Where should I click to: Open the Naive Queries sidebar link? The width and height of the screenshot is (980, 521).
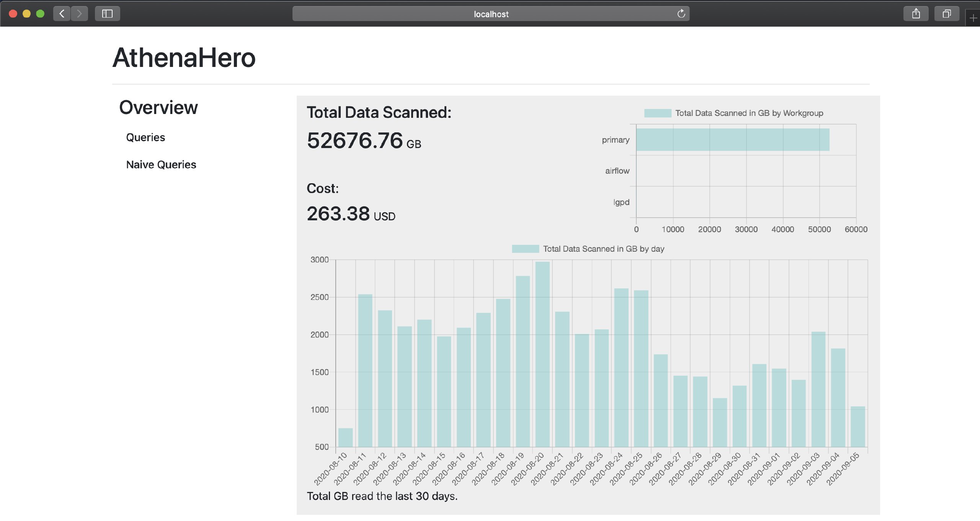click(x=161, y=164)
